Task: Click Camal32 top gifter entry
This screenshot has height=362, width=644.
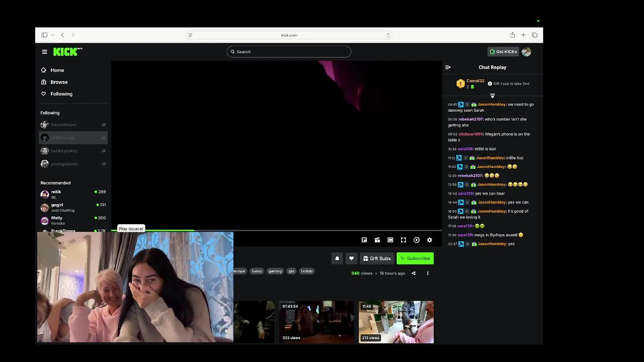Action: (470, 83)
